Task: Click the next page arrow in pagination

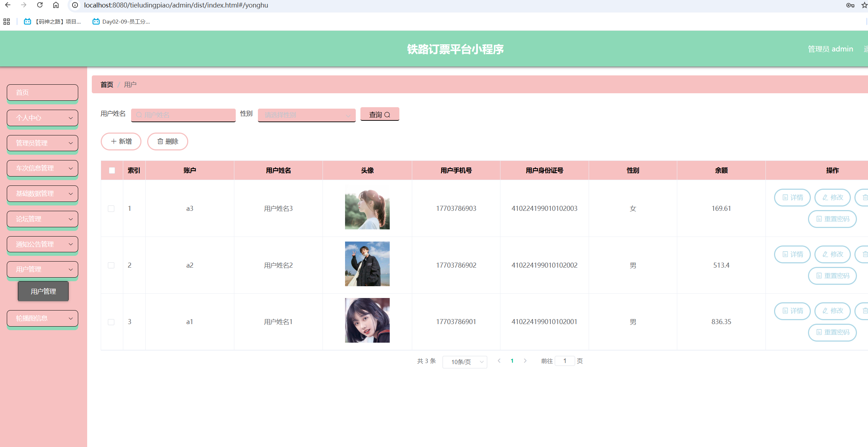Action: (x=525, y=361)
